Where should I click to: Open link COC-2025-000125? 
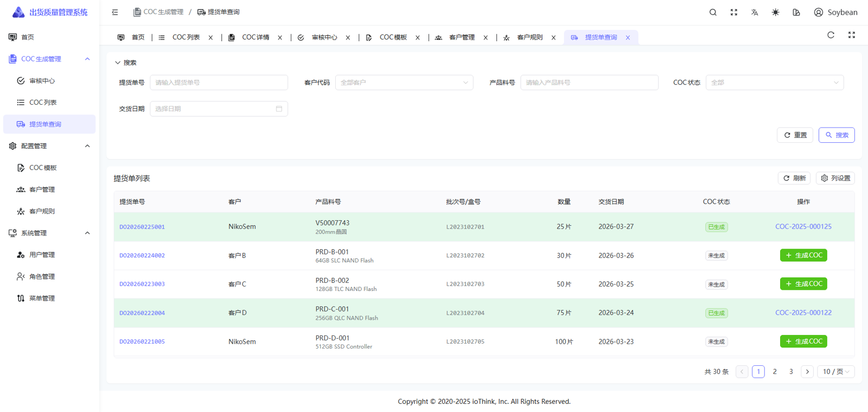[803, 226]
